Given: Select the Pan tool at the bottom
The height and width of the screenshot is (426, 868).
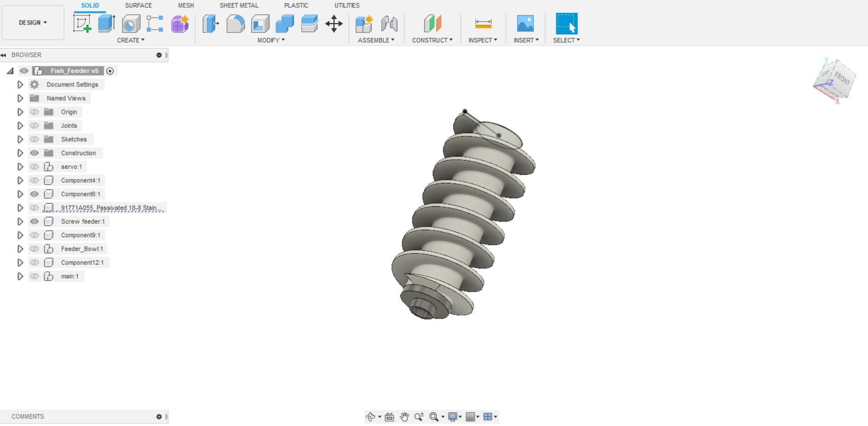Looking at the screenshot, I should click(404, 416).
